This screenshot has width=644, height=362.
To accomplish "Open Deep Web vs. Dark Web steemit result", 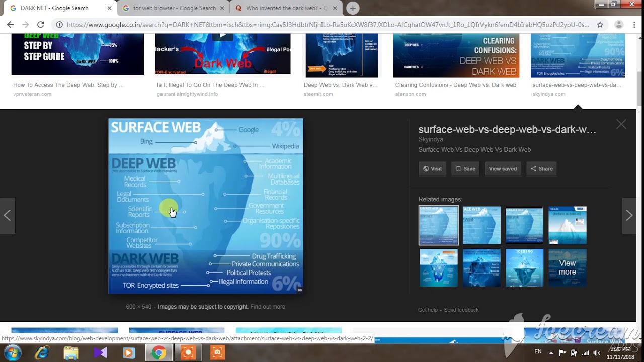I will click(x=342, y=55).
